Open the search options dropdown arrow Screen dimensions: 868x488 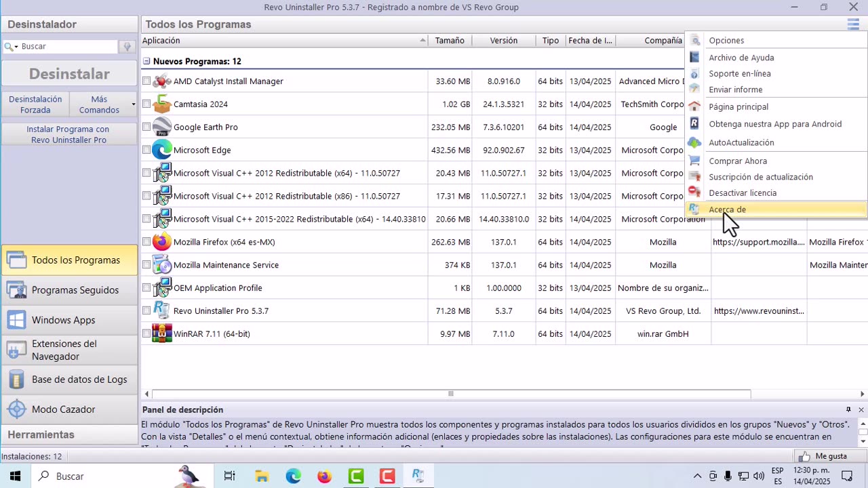click(x=16, y=47)
